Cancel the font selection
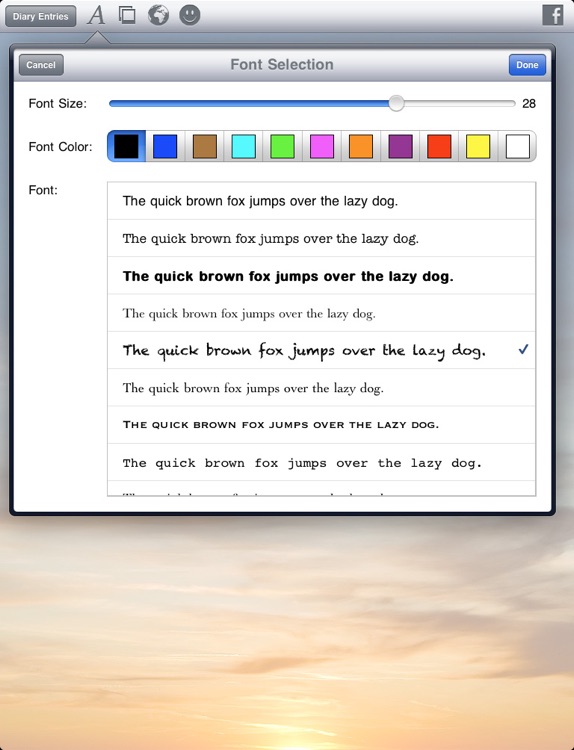The width and height of the screenshot is (574, 750). coord(41,65)
